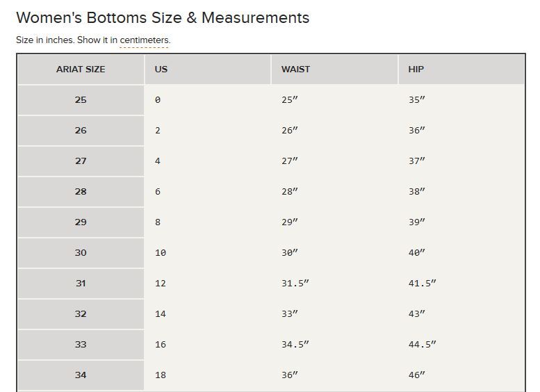The width and height of the screenshot is (540, 392).
Task: Select Ariat size 26 row label
Action: 81,131
